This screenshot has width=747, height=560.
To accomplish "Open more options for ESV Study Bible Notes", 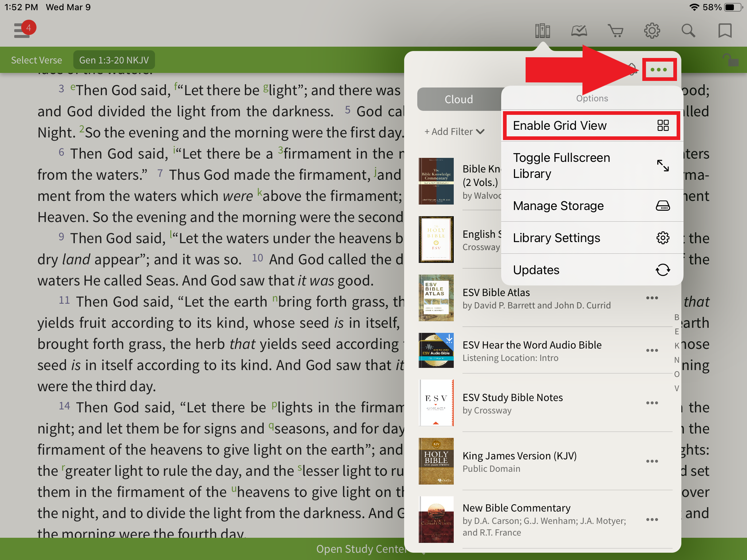I will (x=652, y=403).
